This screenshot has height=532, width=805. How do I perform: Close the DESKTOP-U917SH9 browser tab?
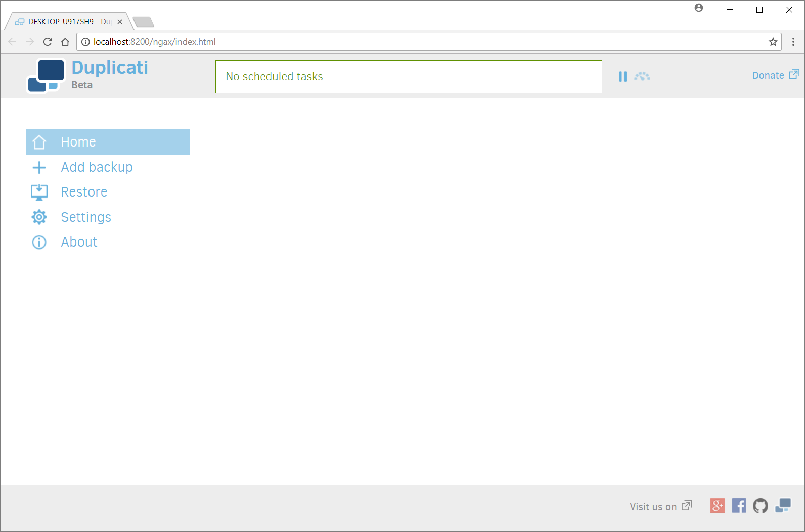click(120, 22)
